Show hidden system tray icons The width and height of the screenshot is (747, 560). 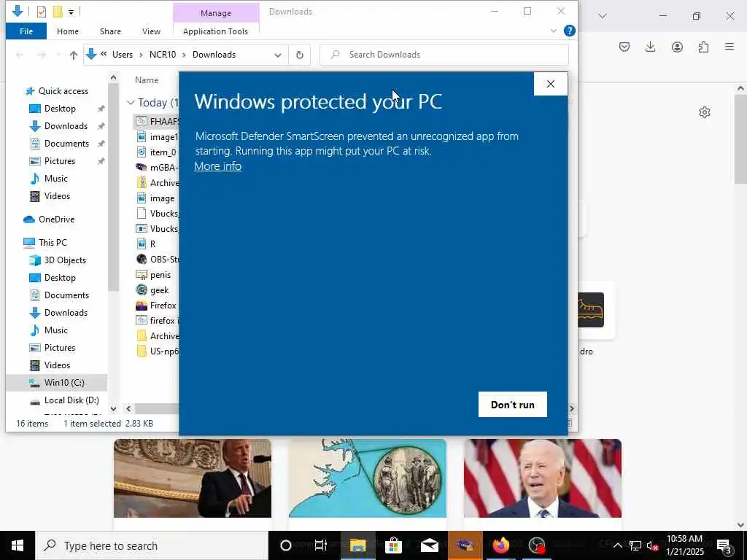617,545
